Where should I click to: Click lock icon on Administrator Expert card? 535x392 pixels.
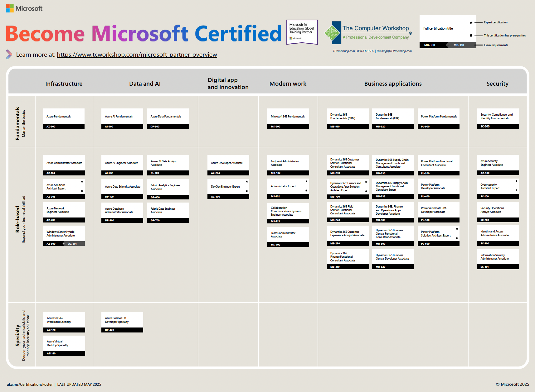pyautogui.click(x=306, y=190)
